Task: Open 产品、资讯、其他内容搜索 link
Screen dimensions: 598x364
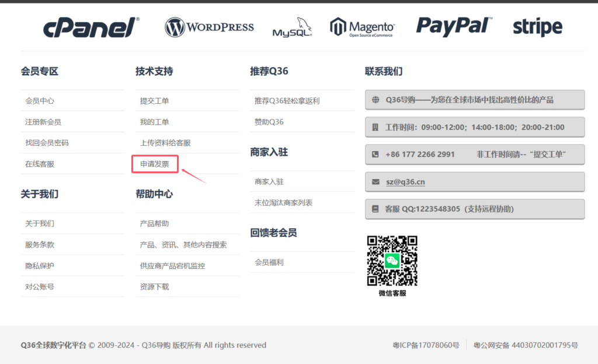Action: (x=183, y=244)
